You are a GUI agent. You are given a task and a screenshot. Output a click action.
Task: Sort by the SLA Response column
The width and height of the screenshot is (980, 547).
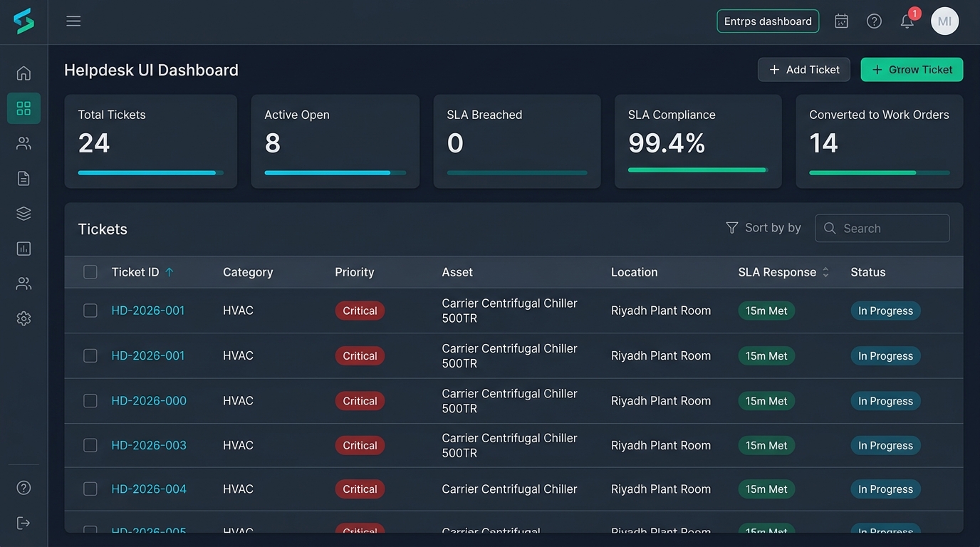coord(783,272)
